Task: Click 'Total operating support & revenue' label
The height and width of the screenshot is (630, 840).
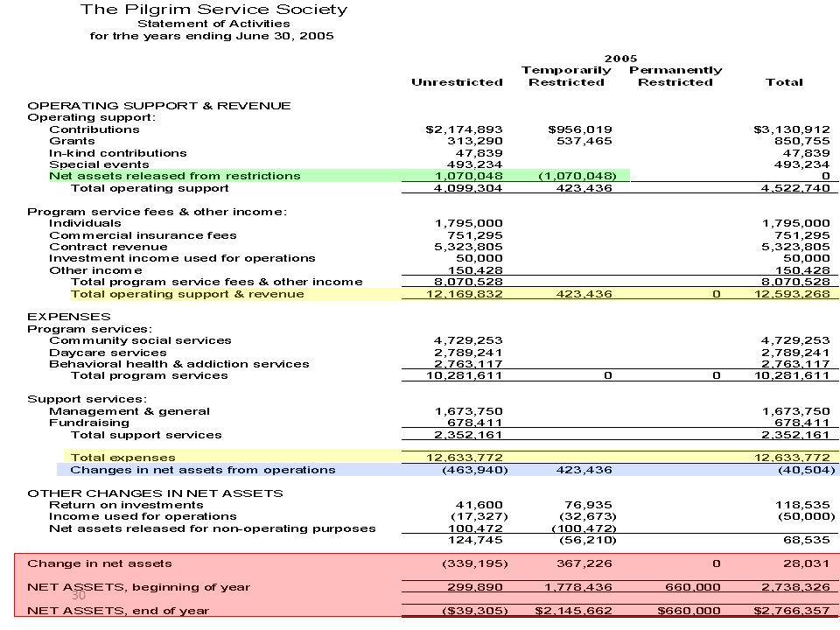Action: point(187,294)
